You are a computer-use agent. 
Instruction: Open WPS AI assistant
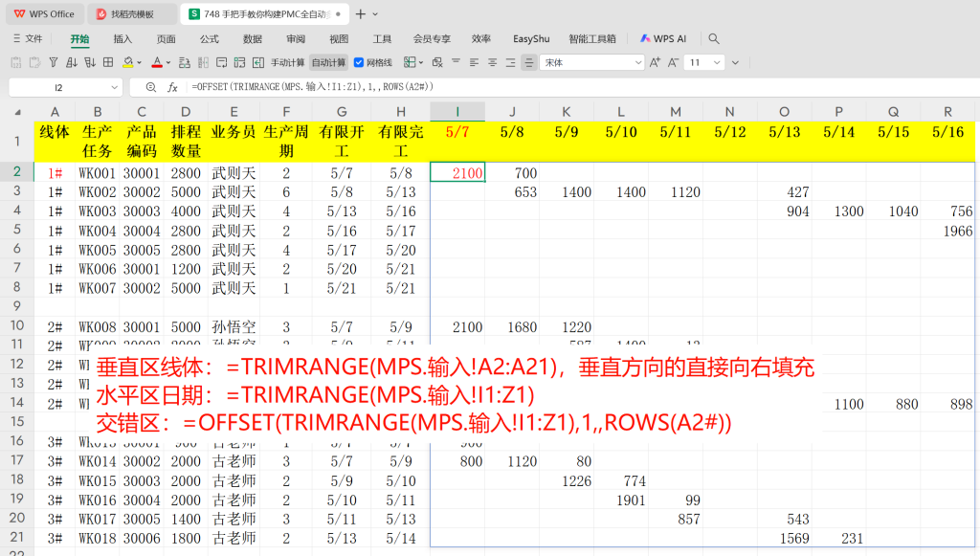tap(663, 38)
